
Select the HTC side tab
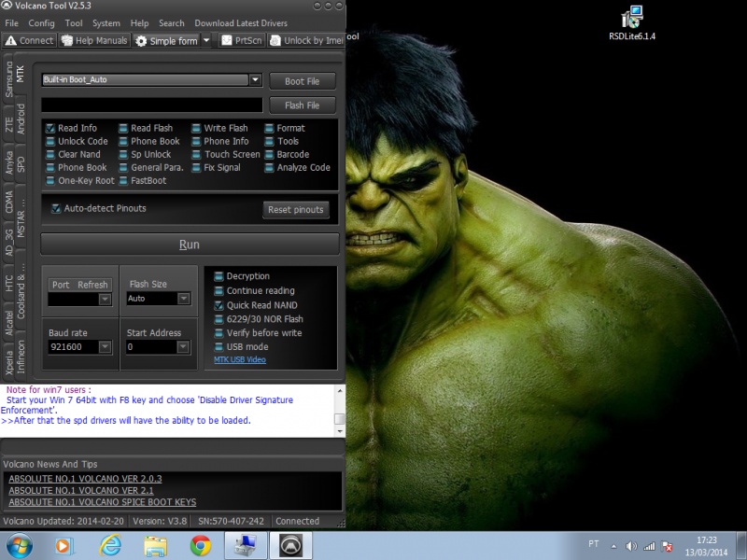(8, 284)
